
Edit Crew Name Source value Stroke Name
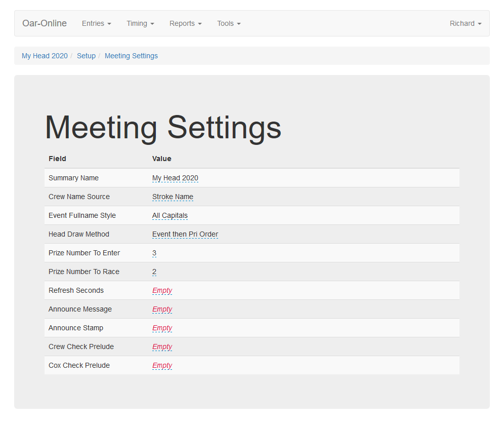tap(173, 197)
